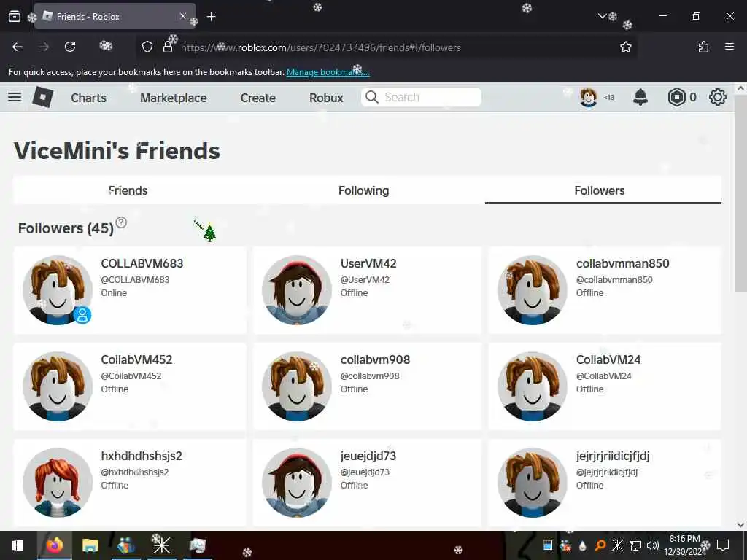The image size is (747, 560).
Task: Open the tracking protection shield icon
Action: tap(147, 47)
